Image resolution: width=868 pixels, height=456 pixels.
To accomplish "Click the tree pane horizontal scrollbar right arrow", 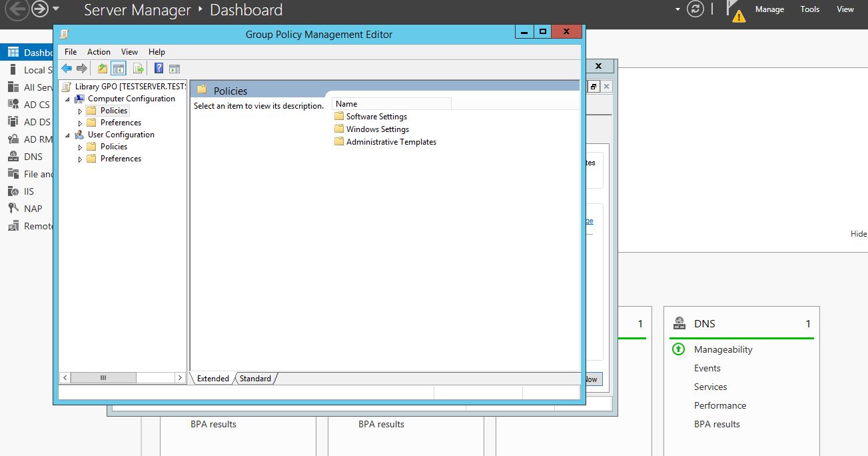I will [180, 378].
